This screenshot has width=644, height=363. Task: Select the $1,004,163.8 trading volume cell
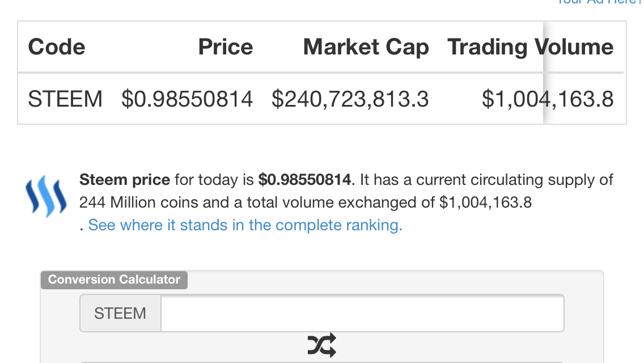pos(548,99)
